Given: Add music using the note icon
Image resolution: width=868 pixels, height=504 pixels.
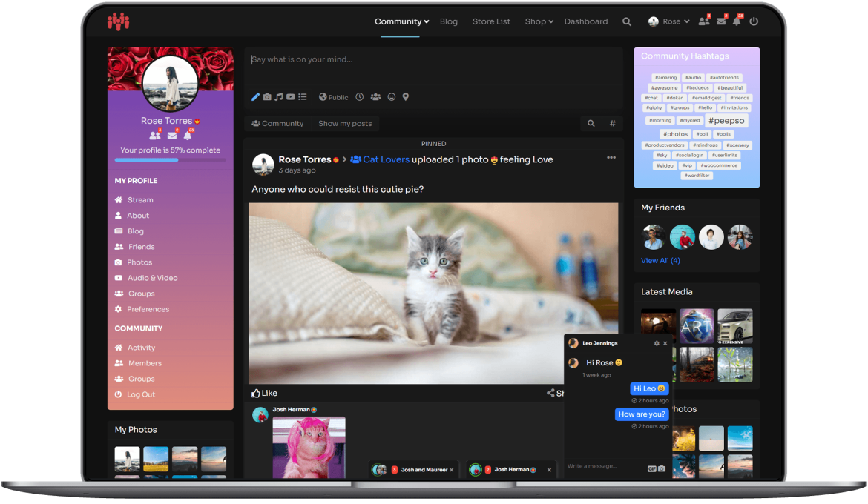Looking at the screenshot, I should click(278, 97).
